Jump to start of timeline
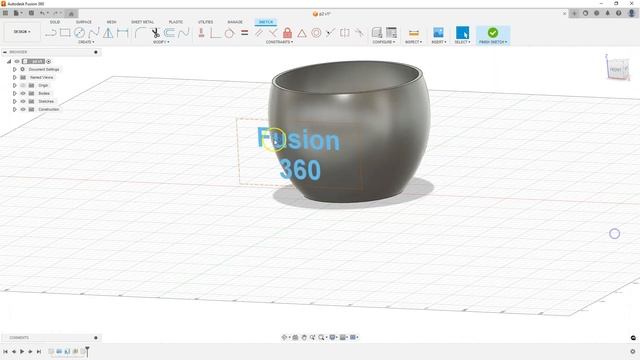This screenshot has height=360, width=640. pos(5,351)
